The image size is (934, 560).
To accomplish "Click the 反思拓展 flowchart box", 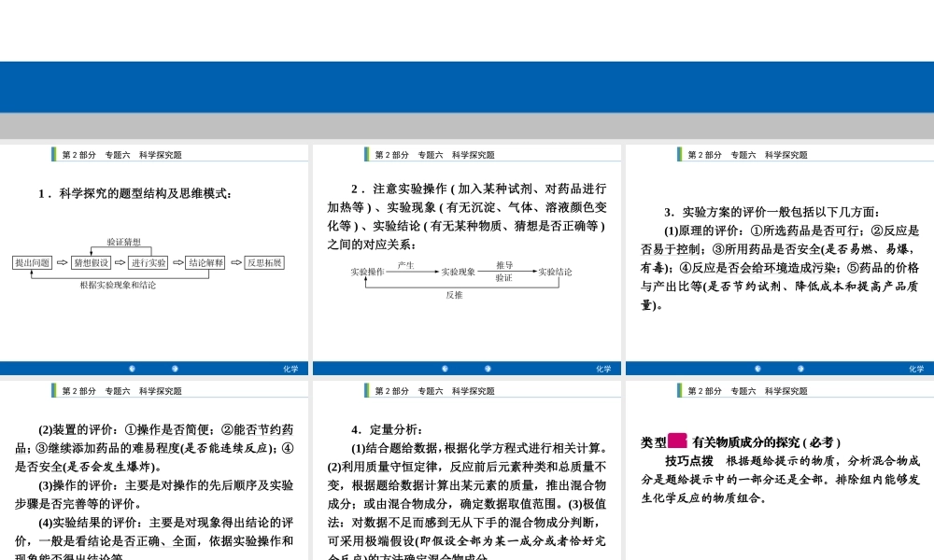I will (264, 263).
